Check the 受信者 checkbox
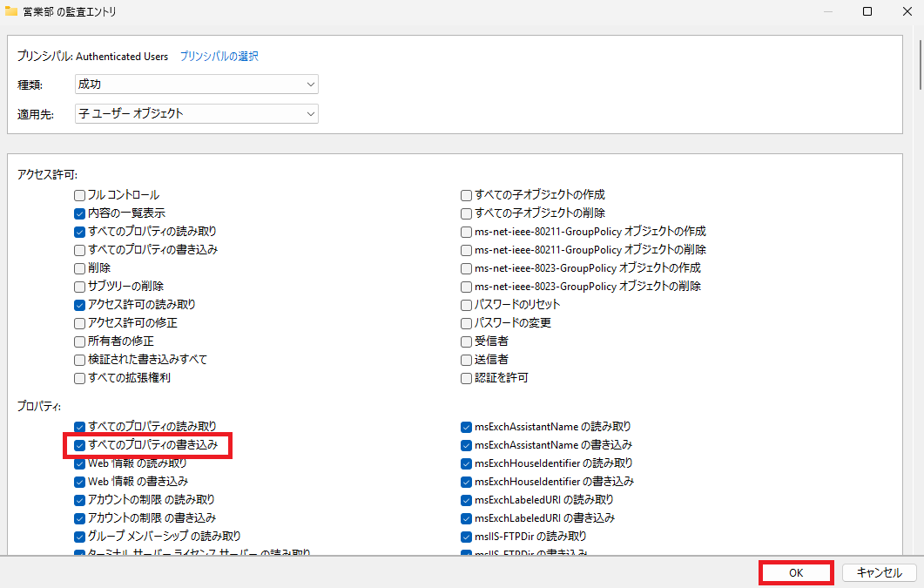 (x=466, y=341)
